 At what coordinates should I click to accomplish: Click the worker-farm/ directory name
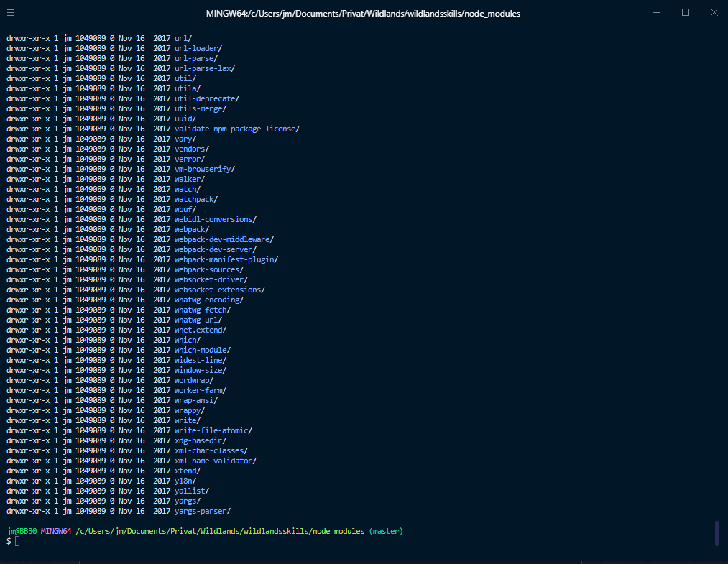point(201,390)
